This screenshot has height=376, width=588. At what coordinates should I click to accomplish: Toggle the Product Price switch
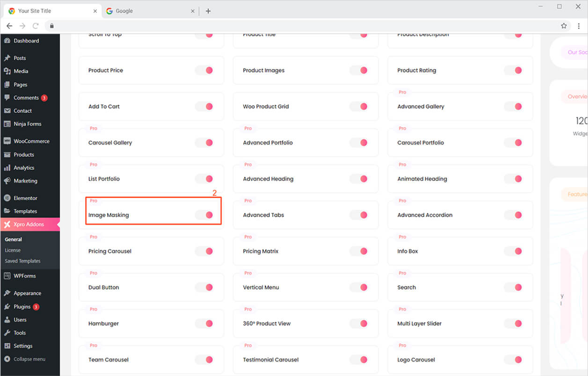pos(204,70)
